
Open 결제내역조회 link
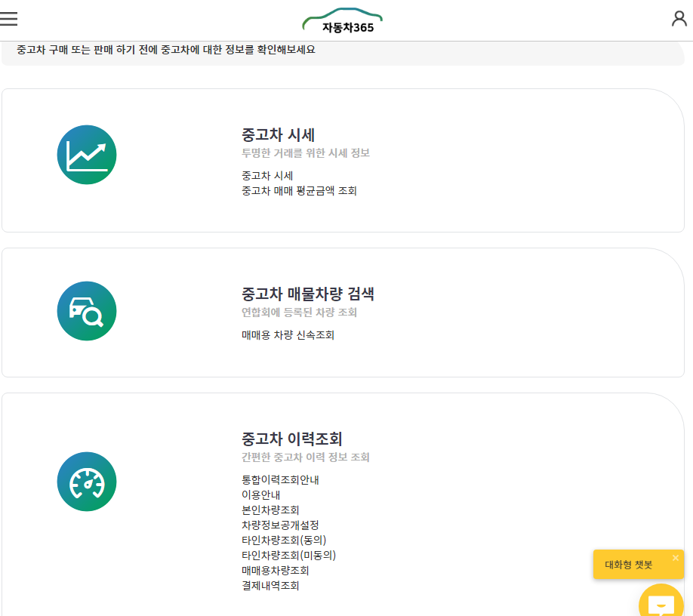(x=270, y=586)
